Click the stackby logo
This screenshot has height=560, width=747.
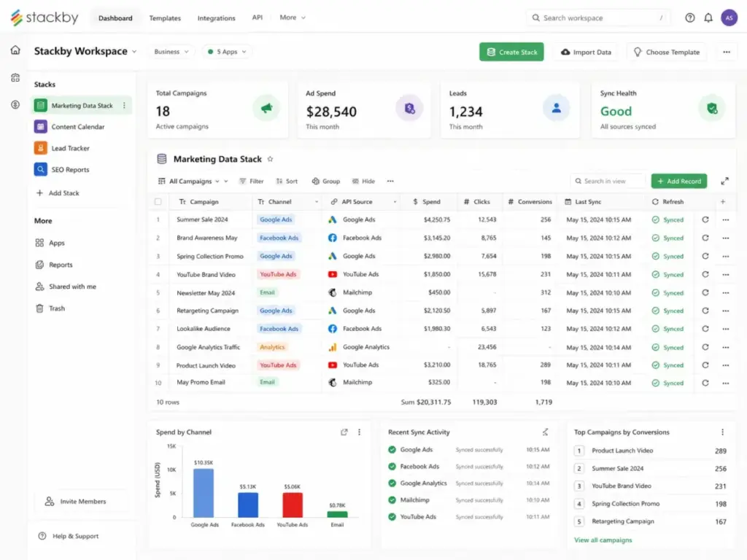44,17
